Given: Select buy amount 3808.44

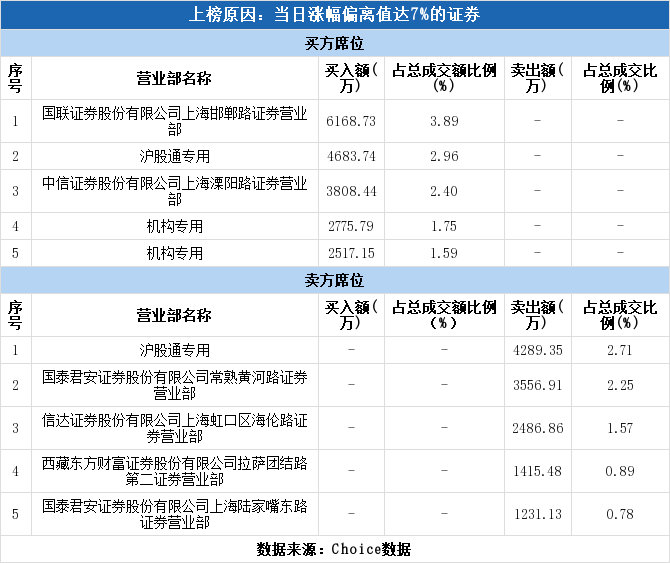Looking at the screenshot, I should tap(351, 191).
